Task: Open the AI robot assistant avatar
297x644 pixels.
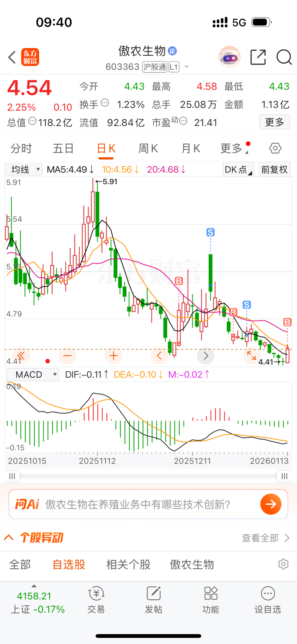Action: click(229, 57)
